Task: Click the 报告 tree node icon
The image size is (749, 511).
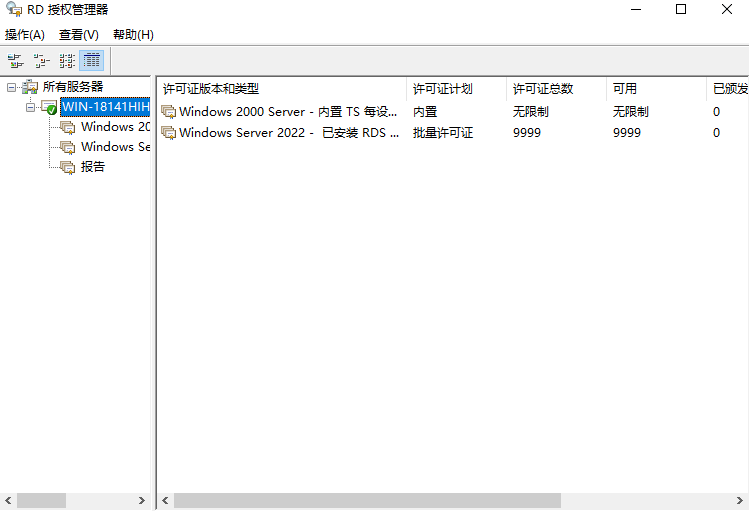Action: click(68, 167)
